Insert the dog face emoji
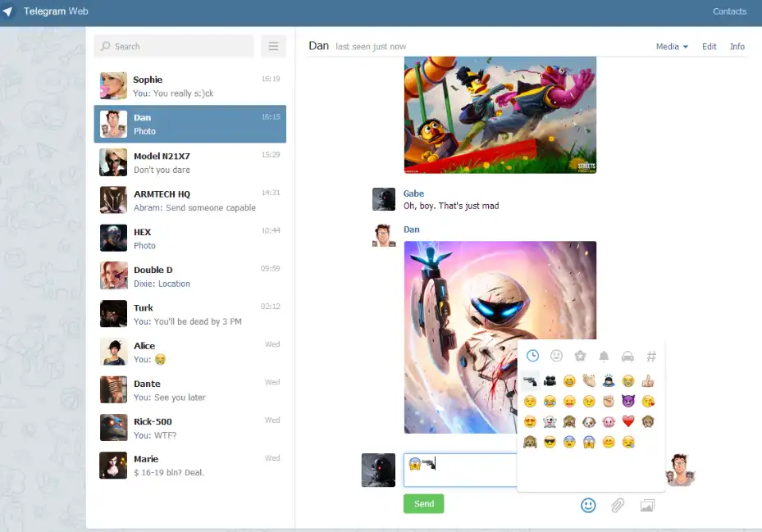762x532 pixels. [589, 421]
